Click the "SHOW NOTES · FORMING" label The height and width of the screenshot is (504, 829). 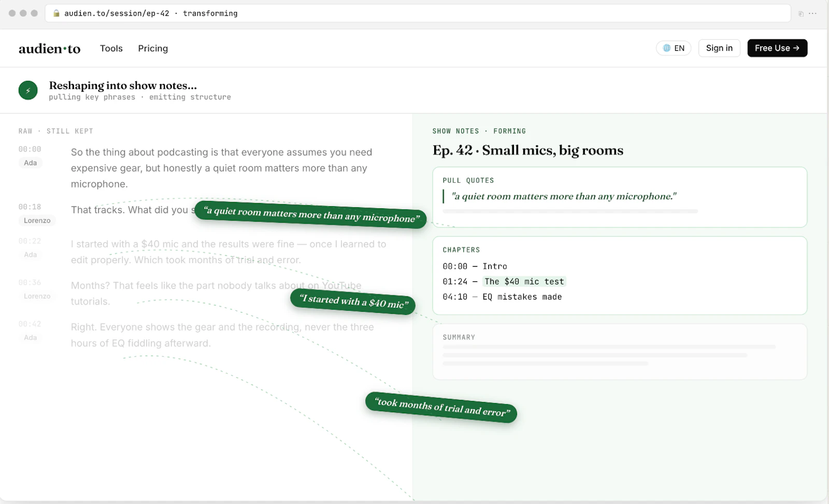(479, 131)
